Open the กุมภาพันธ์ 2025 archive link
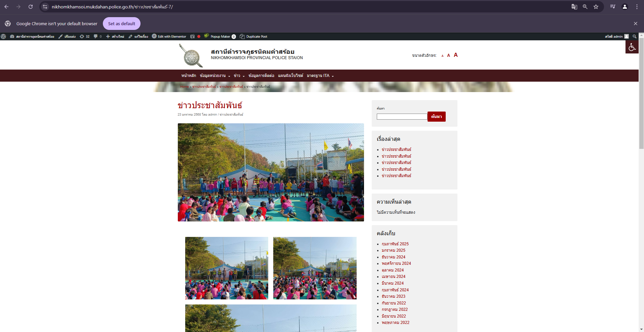The image size is (644, 332). pos(395,244)
